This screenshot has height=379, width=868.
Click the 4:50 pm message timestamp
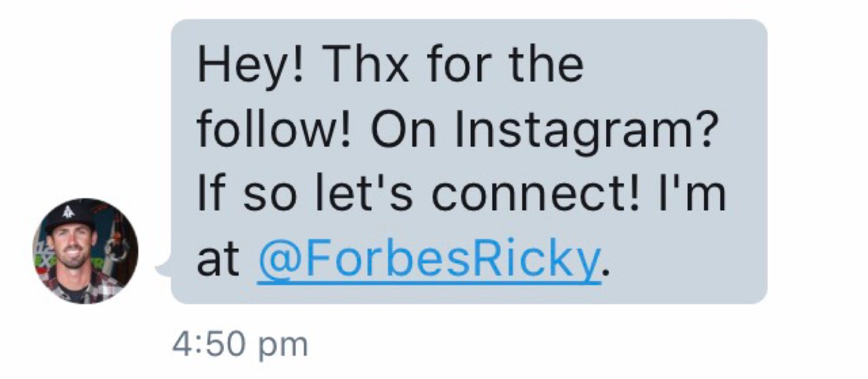240,345
